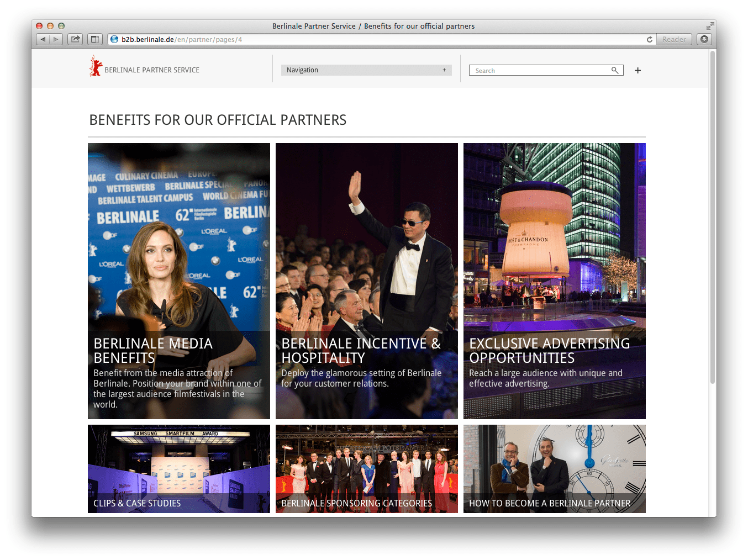Click the magnifier search icon

tap(615, 70)
